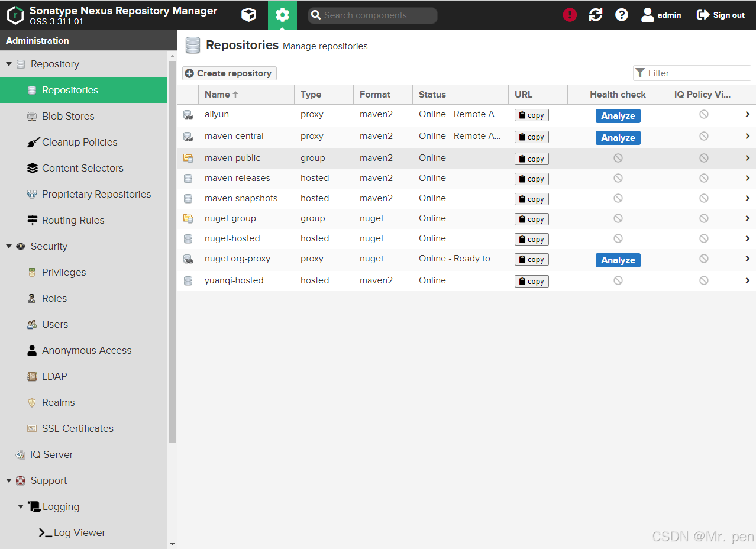Copy URL of nuget-group repository
756x549 pixels.
point(532,219)
